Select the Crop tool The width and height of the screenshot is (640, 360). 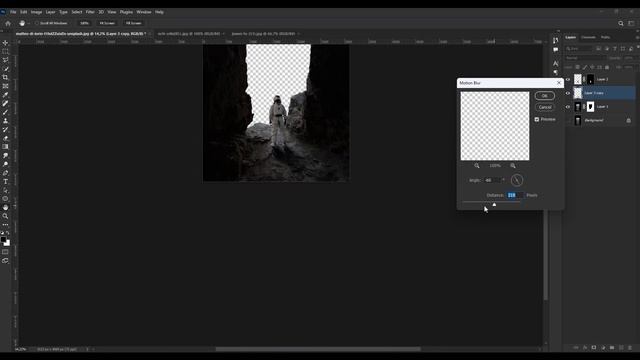[5, 77]
